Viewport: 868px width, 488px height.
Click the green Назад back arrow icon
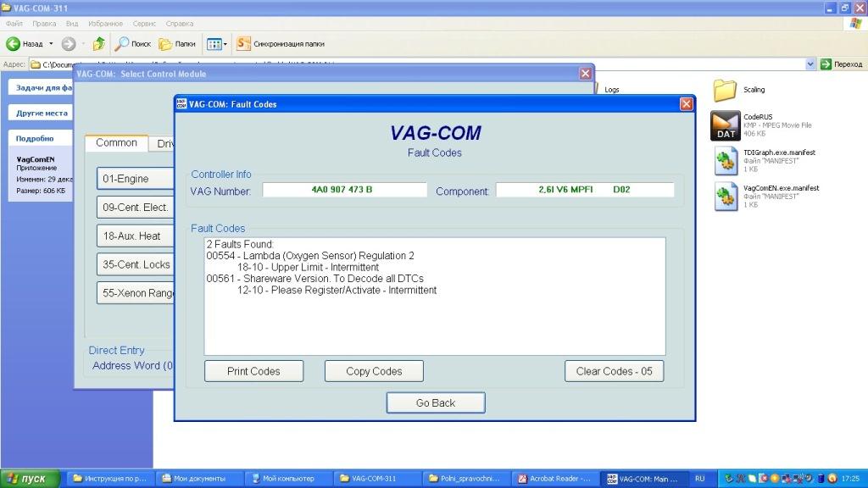pos(13,44)
